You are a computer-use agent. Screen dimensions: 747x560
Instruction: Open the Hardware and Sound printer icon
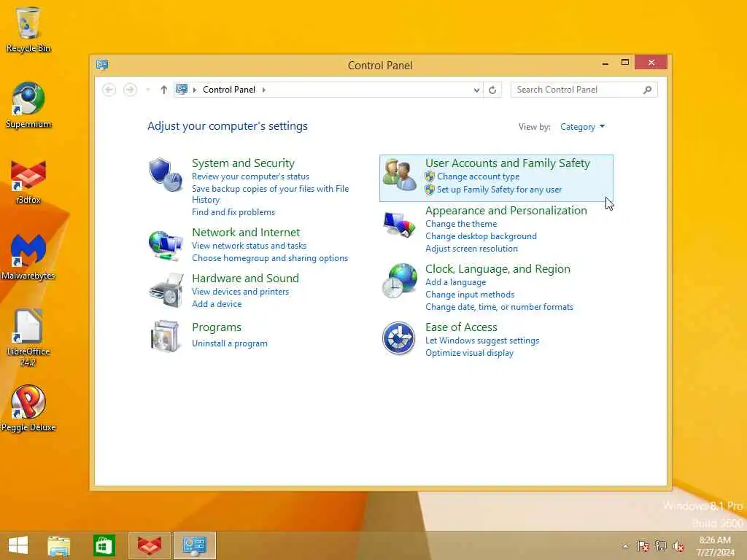[166, 290]
